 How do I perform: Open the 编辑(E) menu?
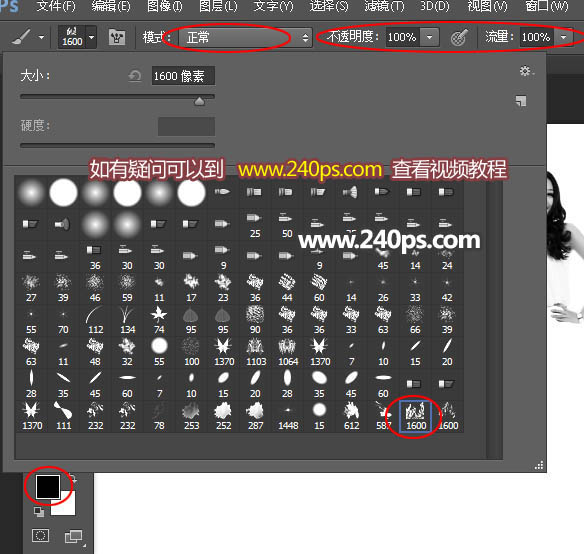[111, 6]
